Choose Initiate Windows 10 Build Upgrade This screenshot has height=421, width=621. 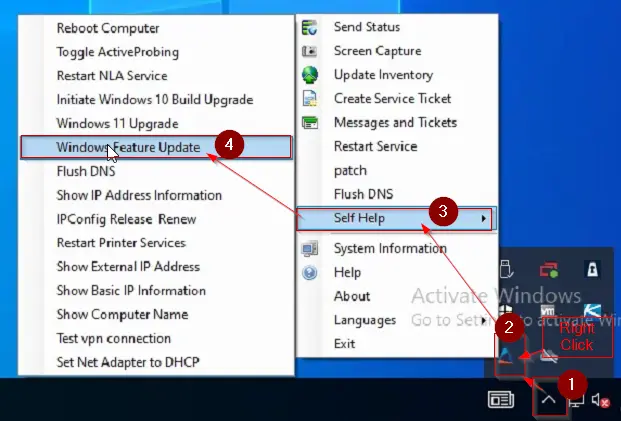tap(157, 100)
